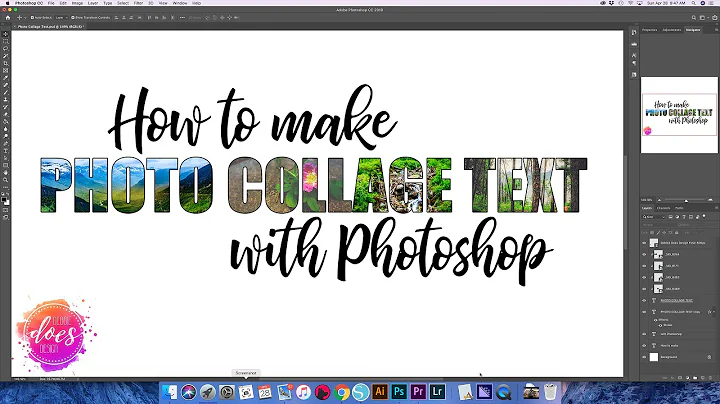Select the Move tool
Viewport: 720px width, 404px height.
pyautogui.click(x=6, y=34)
